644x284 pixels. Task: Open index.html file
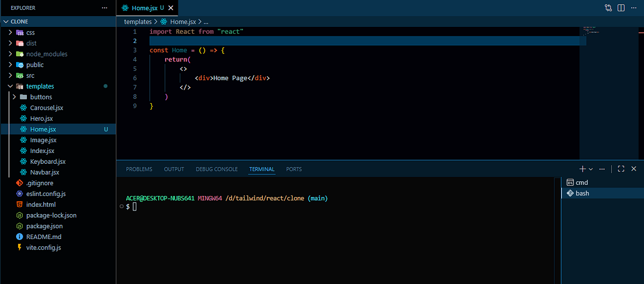[x=58, y=204]
